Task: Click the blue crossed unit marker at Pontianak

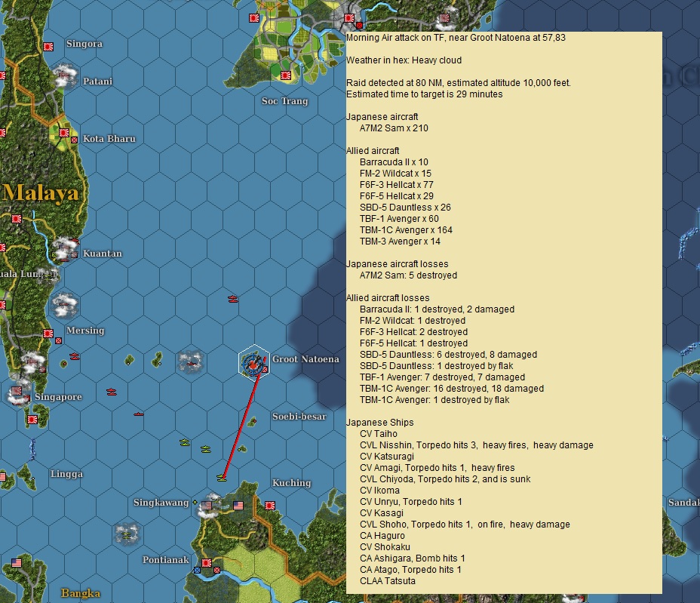Action: coord(197,571)
